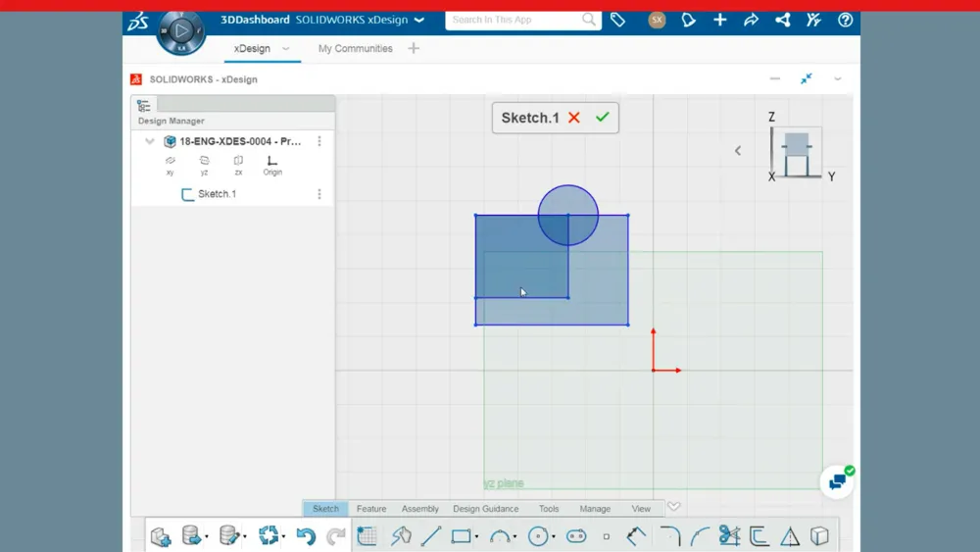Screen dimensions: 980x552
Task: Open the chat bubble icon
Action: coord(837,482)
